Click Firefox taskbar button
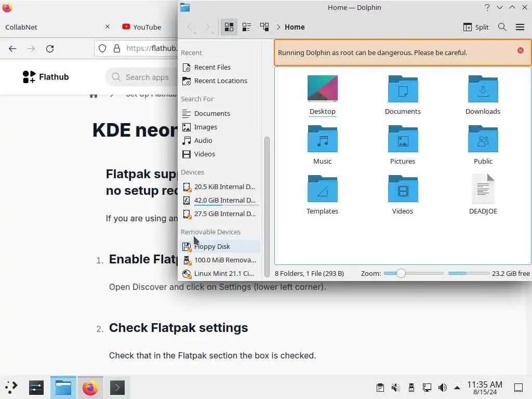 90,388
